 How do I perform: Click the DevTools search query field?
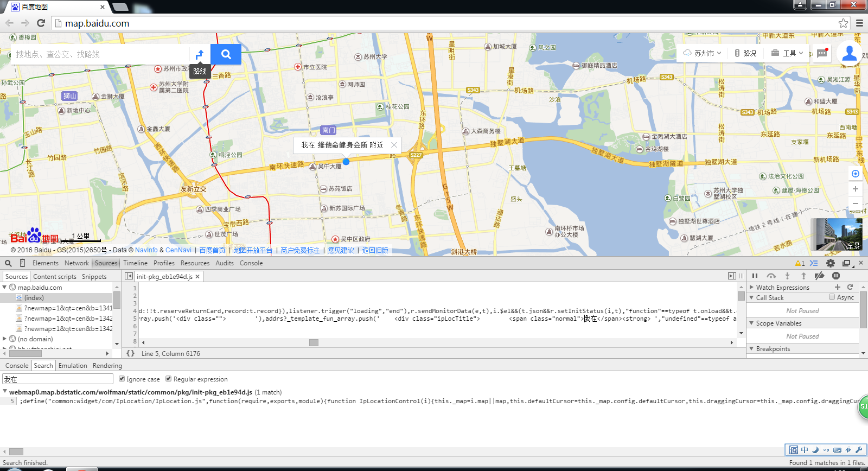tap(58, 379)
